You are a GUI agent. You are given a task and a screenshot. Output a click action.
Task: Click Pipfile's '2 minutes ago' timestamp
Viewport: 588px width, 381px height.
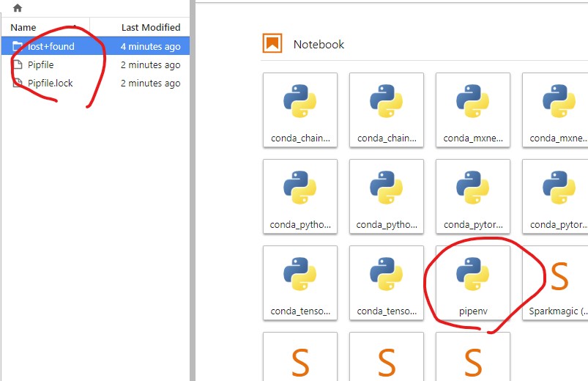click(x=150, y=65)
